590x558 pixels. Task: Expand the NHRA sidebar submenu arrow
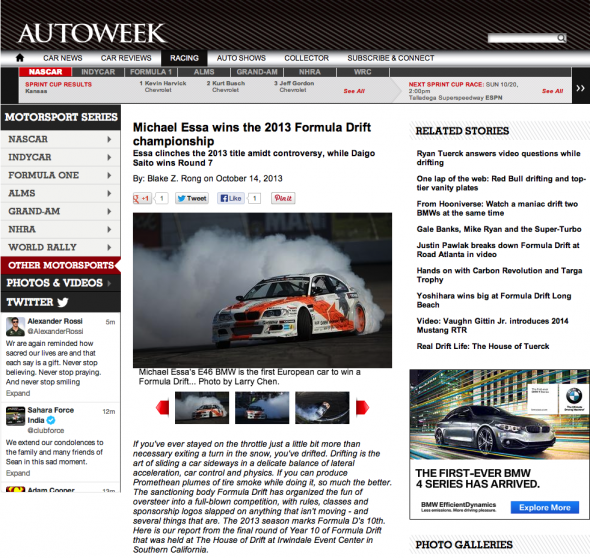pos(109,230)
